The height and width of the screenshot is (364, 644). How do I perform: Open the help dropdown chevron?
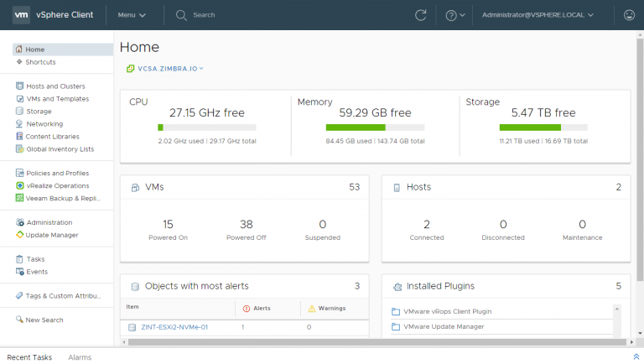point(463,15)
